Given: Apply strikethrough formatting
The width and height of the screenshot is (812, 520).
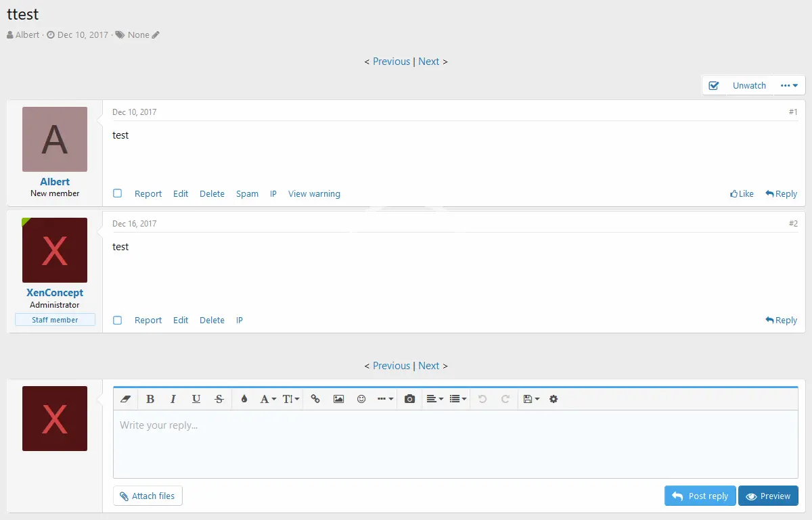Looking at the screenshot, I should pos(219,399).
